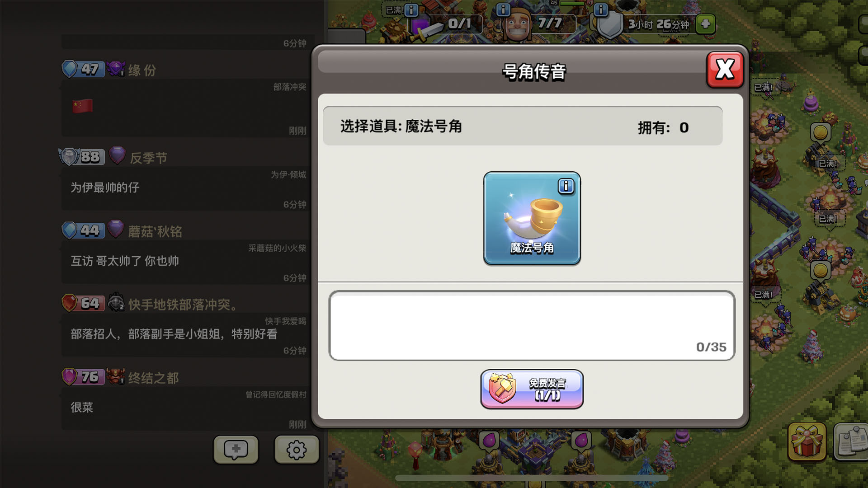Viewport: 868px width, 488px height.
Task: Click the 选择道具: 魔法号角 item selection bar
Action: pos(523,126)
